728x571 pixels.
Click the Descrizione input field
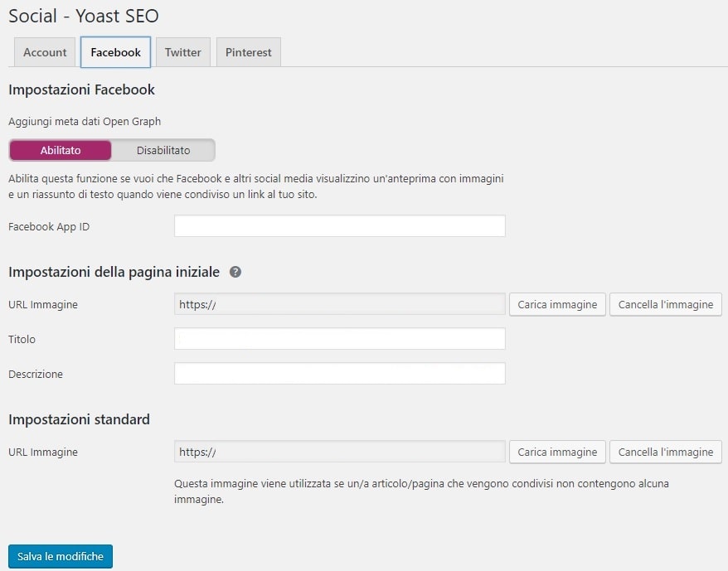point(339,373)
